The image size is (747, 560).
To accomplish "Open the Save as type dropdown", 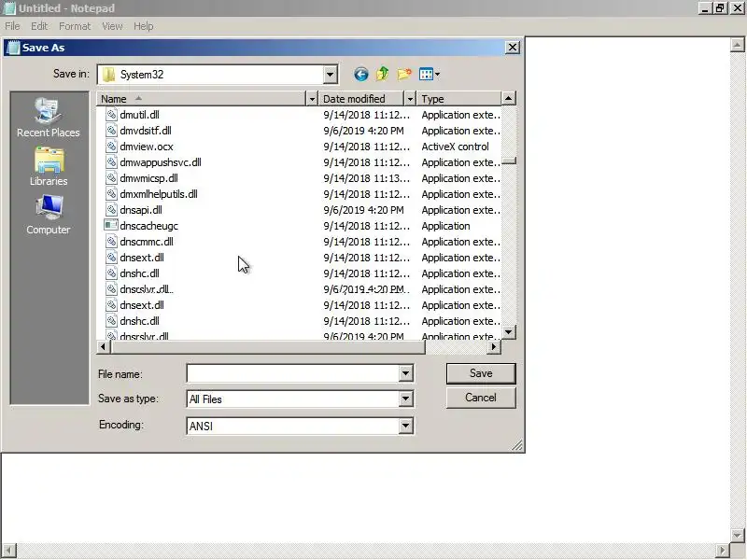I will [405, 399].
